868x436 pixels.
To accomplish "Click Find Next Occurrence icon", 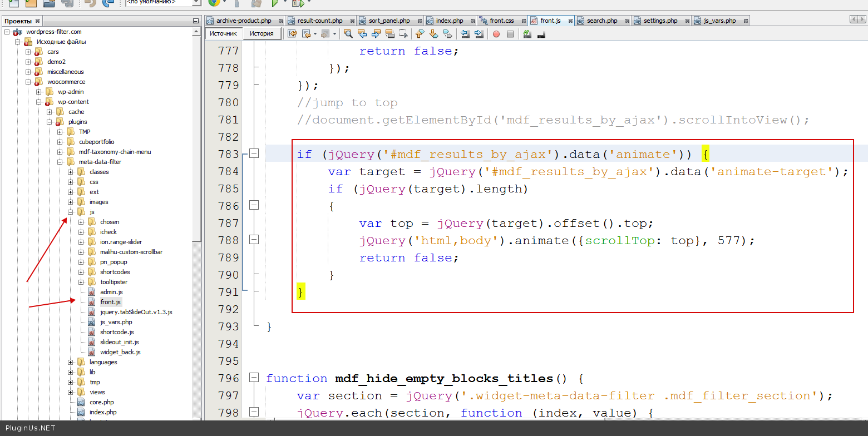I will tap(376, 34).
